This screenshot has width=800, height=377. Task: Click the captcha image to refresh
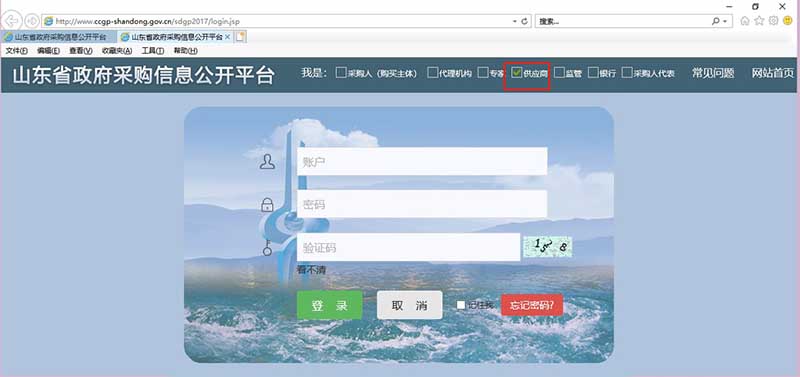(547, 246)
